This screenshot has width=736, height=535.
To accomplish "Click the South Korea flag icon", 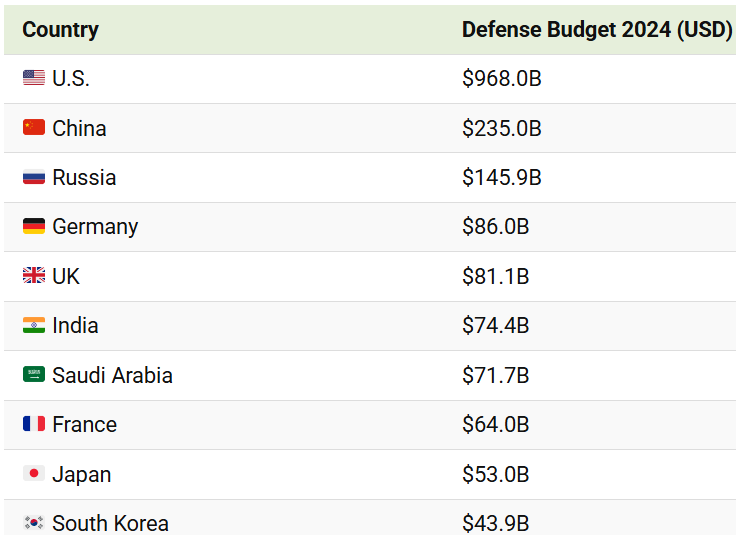I will [34, 522].
